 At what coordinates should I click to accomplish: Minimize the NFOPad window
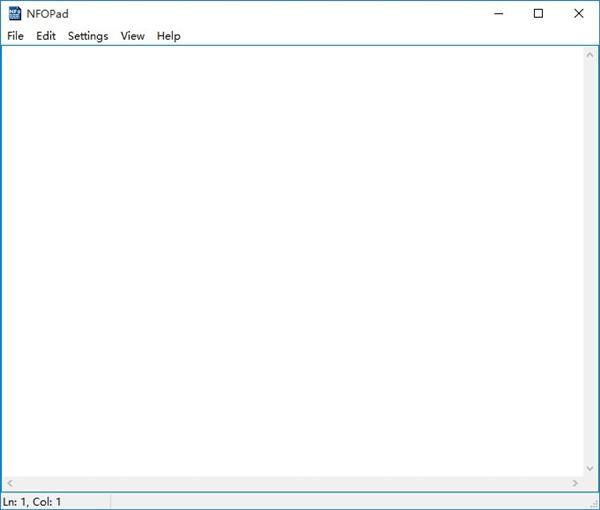point(499,13)
